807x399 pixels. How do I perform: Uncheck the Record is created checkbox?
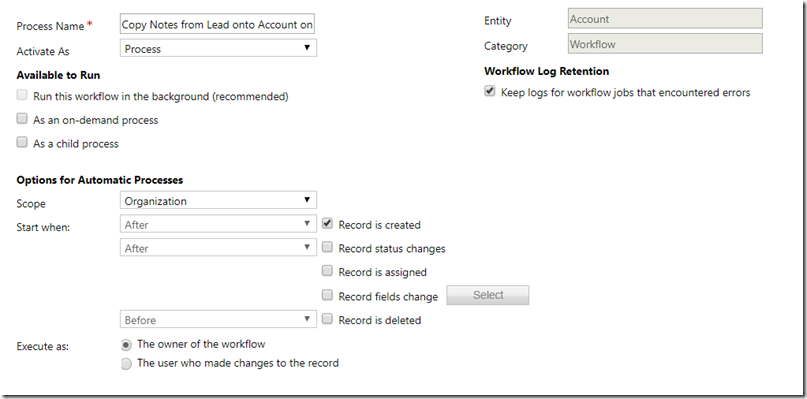327,224
